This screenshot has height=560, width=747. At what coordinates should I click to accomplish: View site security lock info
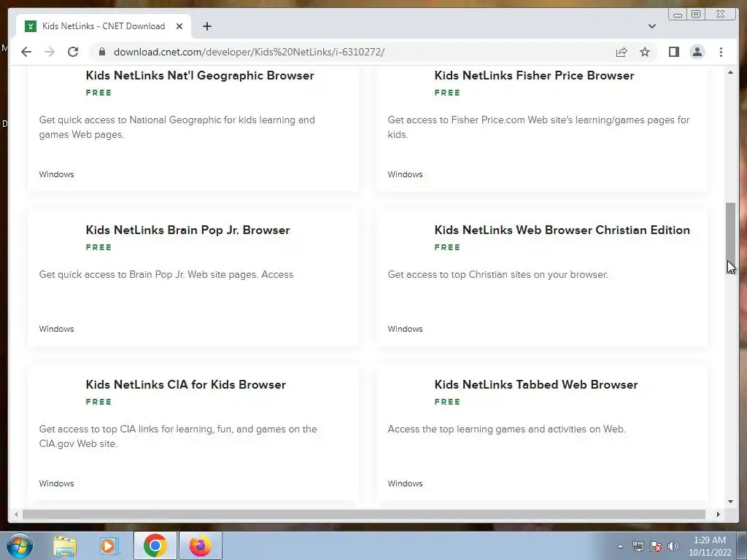click(102, 52)
